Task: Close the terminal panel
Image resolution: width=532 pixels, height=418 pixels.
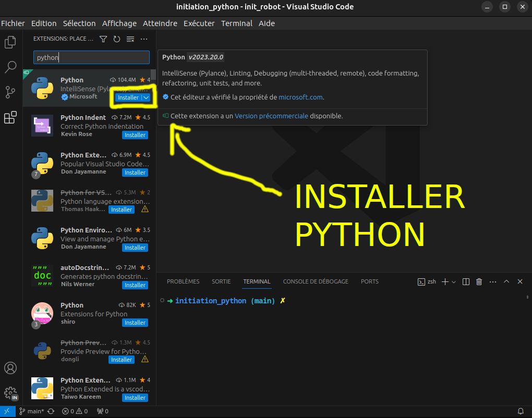Action: [520, 282]
